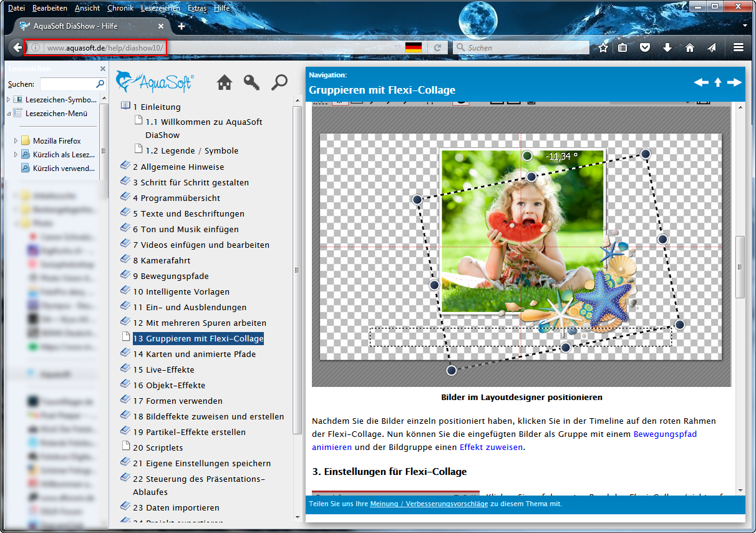Navigate up one level with up arrow

tap(718, 82)
